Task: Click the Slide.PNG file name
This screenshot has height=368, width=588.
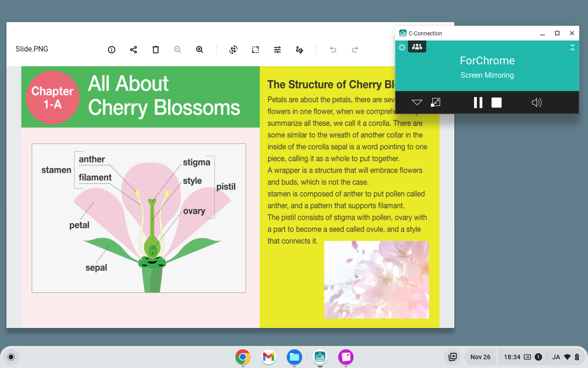Action: [32, 49]
